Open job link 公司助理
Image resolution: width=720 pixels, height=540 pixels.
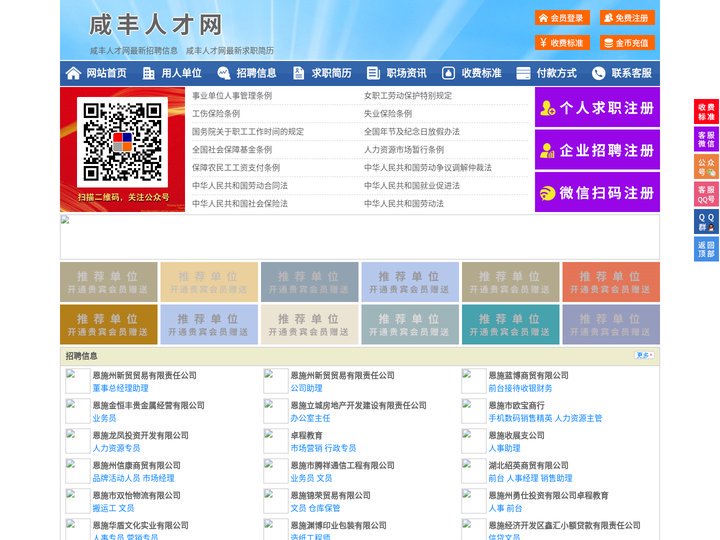(x=306, y=388)
